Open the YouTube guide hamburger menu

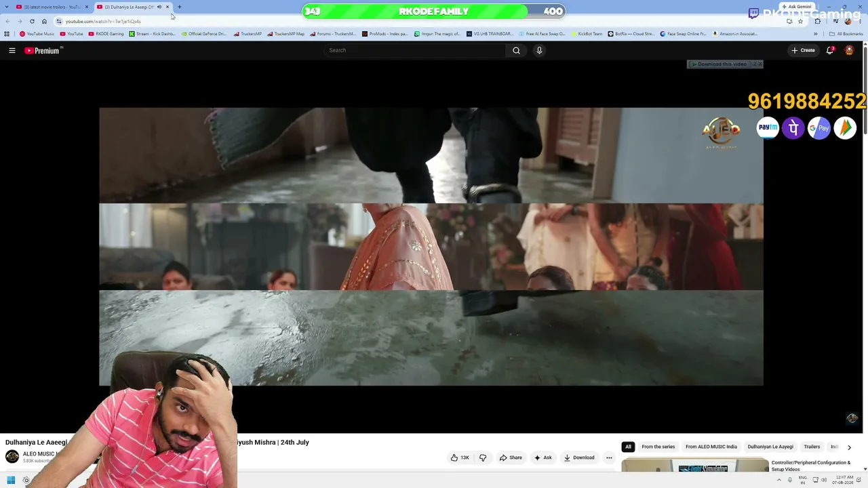pyautogui.click(x=12, y=50)
